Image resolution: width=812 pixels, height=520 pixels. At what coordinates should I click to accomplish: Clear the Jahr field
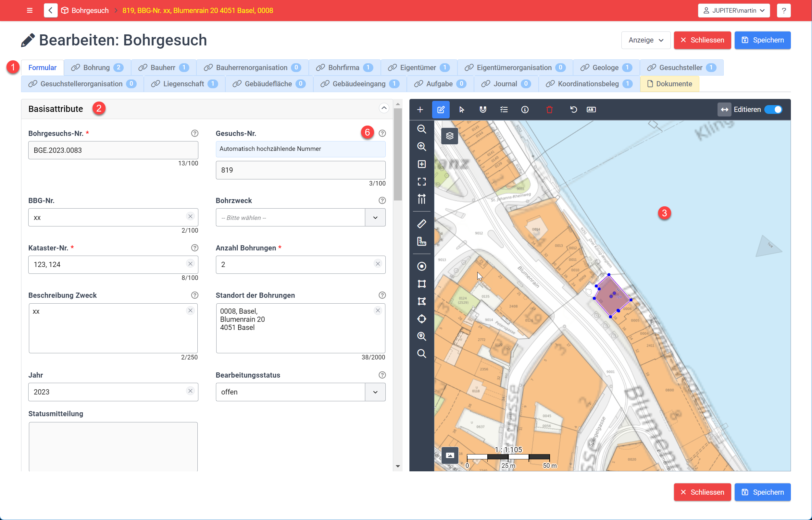click(190, 391)
